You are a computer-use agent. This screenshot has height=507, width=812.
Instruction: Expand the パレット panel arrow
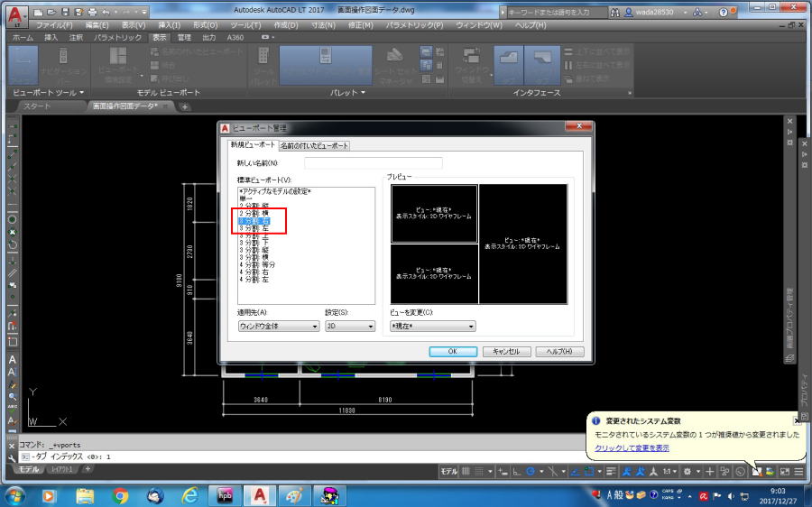pyautogui.click(x=363, y=93)
